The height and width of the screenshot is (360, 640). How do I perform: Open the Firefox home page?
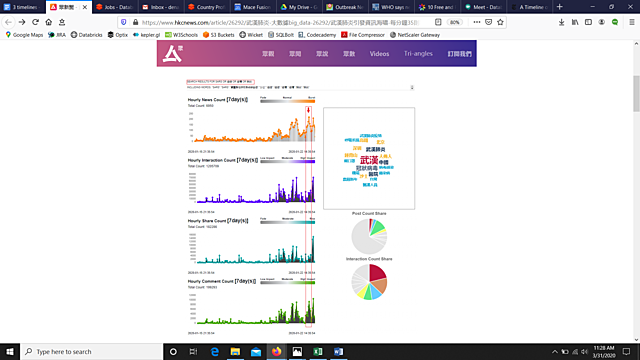pos(49,22)
